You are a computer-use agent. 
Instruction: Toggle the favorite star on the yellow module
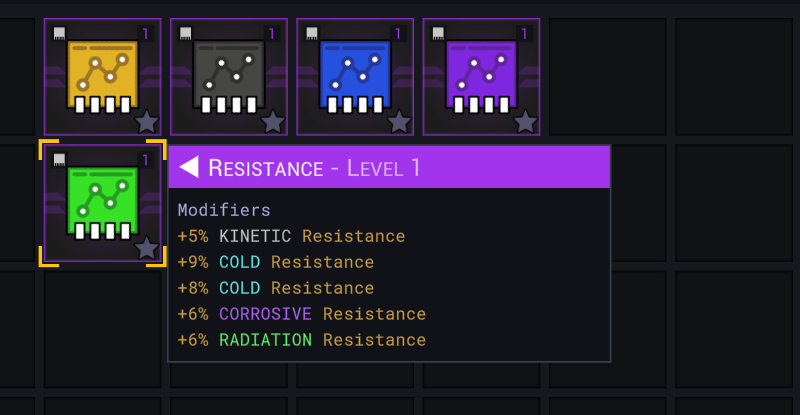(147, 122)
